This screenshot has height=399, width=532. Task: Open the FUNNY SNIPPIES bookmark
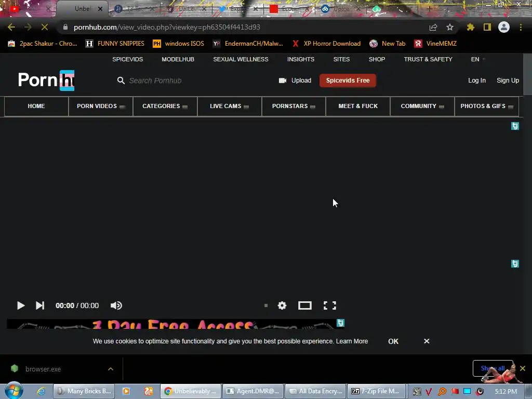click(115, 44)
